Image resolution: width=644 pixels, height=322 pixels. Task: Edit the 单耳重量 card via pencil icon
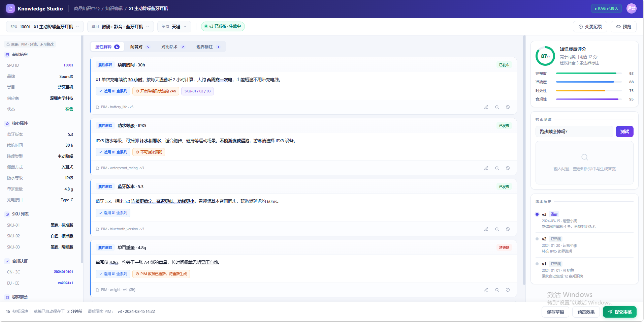tap(486, 290)
